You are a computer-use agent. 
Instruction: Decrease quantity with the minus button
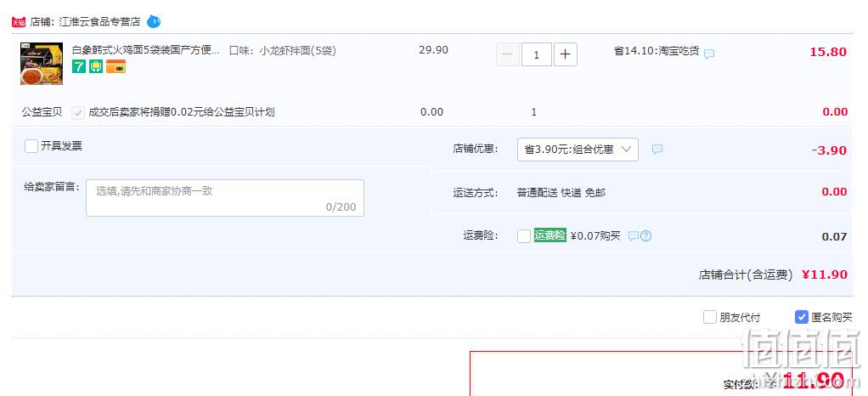click(x=508, y=54)
